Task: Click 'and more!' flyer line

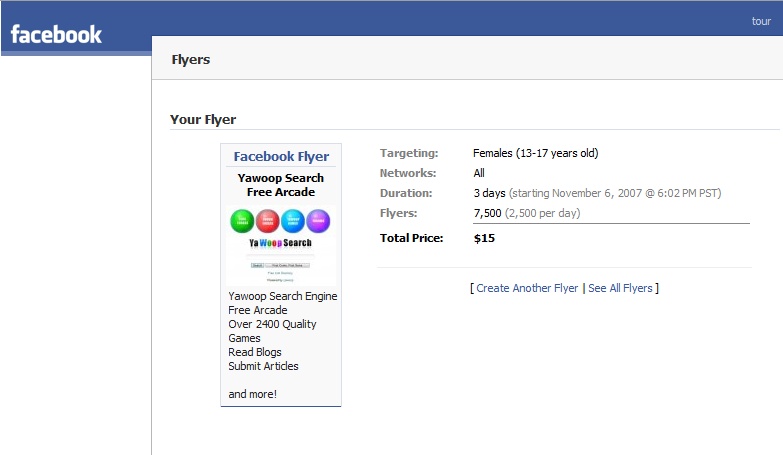Action: [252, 394]
